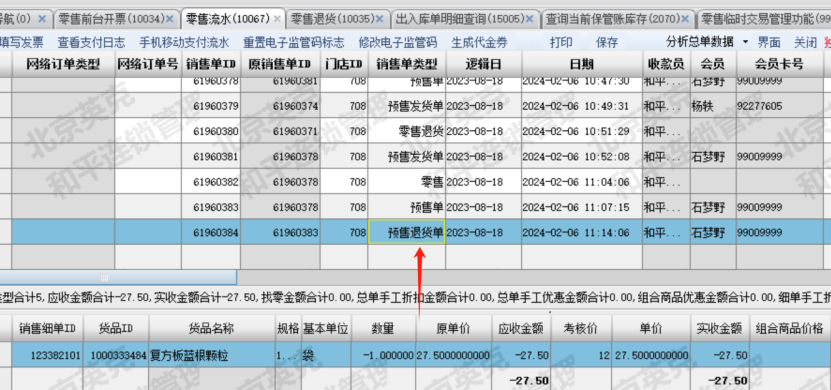Viewport: 831px width, 390px height.
Task: Click 销售单类型 column header
Action: point(406,64)
